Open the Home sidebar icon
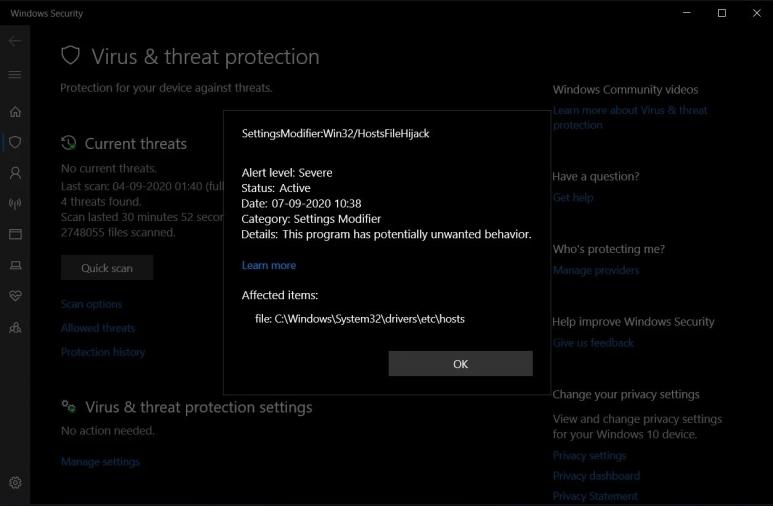This screenshot has height=506, width=773. (x=15, y=112)
